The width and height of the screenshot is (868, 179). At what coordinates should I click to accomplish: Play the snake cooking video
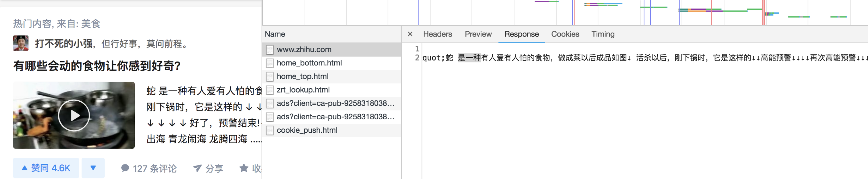pos(74,115)
